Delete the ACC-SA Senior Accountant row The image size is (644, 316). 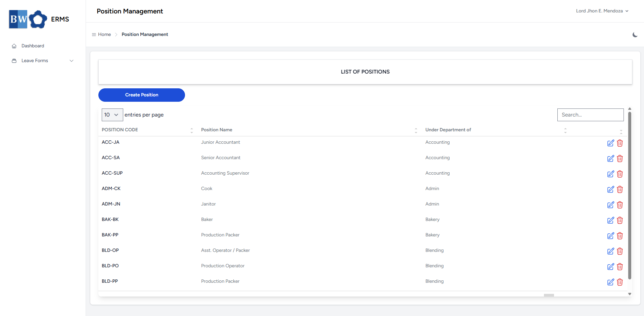620,159
